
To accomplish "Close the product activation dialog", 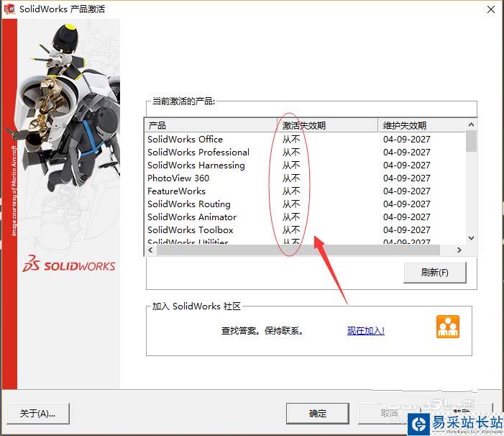I will 491,9.
